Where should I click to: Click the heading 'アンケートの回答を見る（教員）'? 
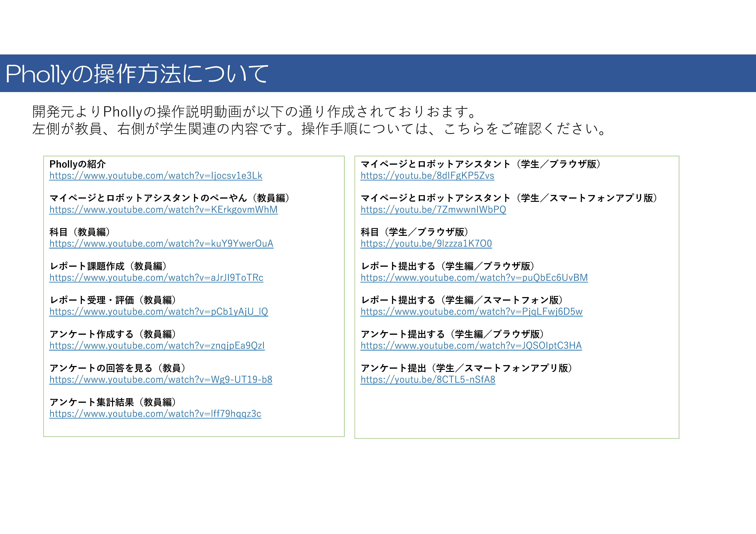click(118, 368)
